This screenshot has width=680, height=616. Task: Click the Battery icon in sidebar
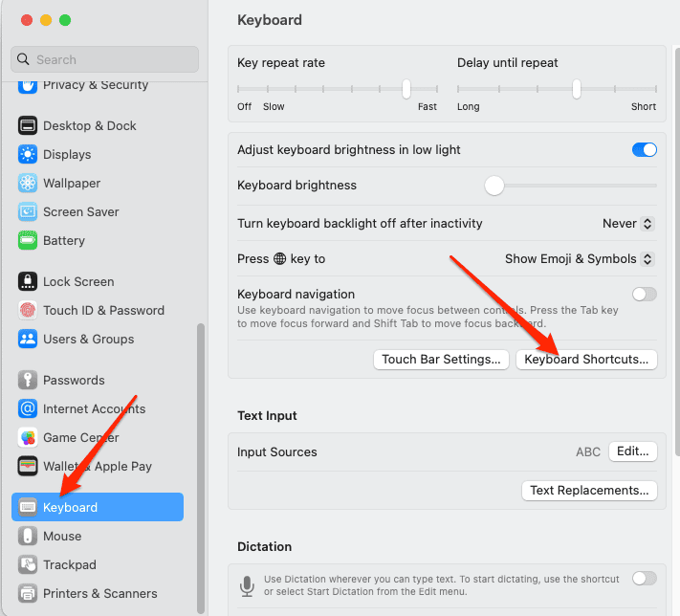[x=27, y=240]
